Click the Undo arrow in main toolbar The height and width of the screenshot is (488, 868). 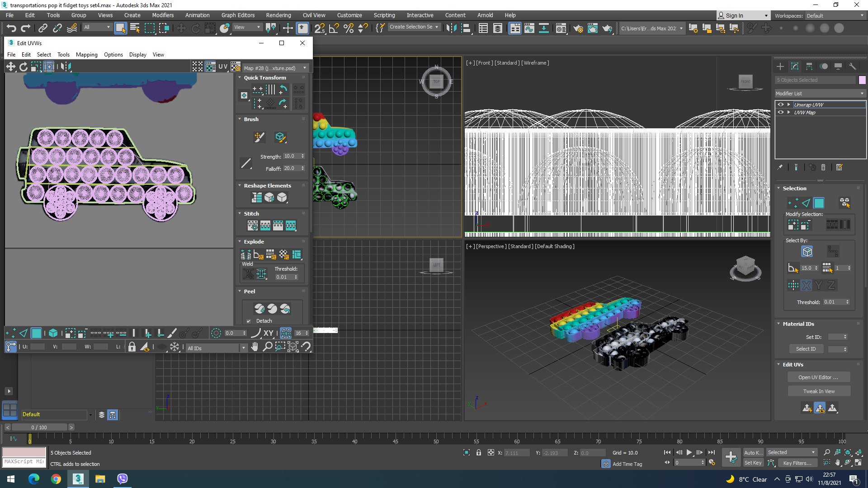(x=11, y=28)
